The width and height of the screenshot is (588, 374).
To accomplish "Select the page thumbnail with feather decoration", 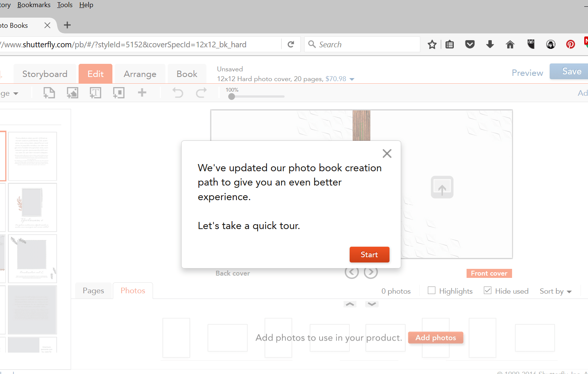I will pos(32,259).
